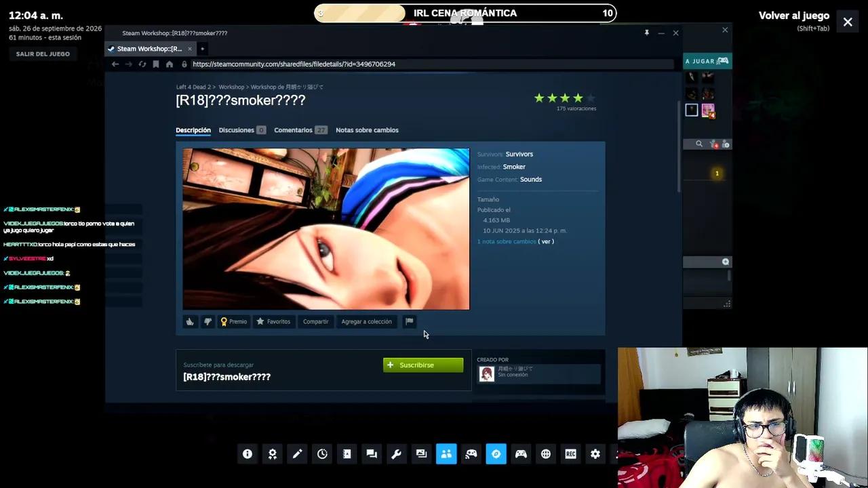Click the REC recording button
Image resolution: width=868 pixels, height=488 pixels.
pyautogui.click(x=571, y=454)
